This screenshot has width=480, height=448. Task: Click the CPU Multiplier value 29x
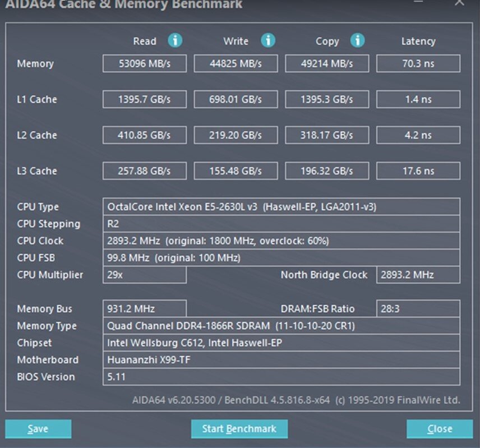click(145, 275)
